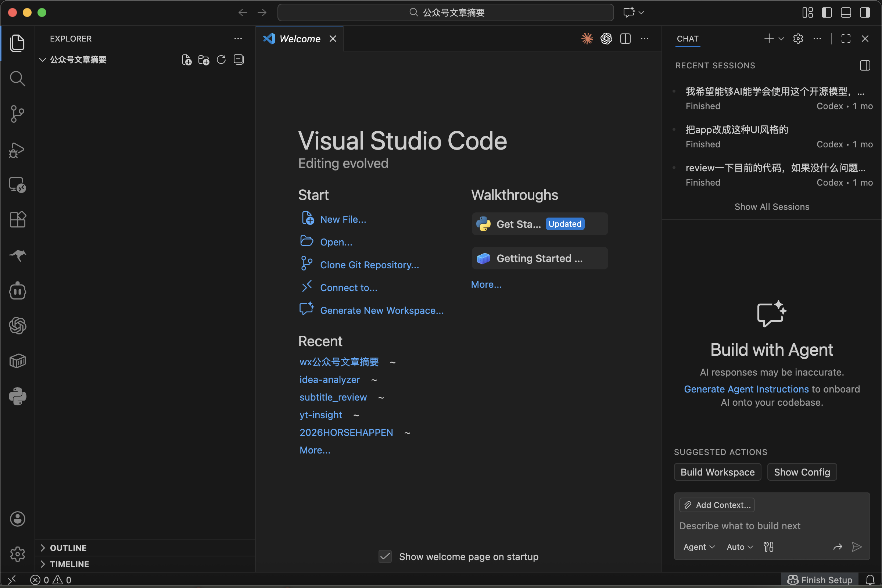The image size is (882, 588).
Task: Split the editor to the right
Action: (x=625, y=39)
